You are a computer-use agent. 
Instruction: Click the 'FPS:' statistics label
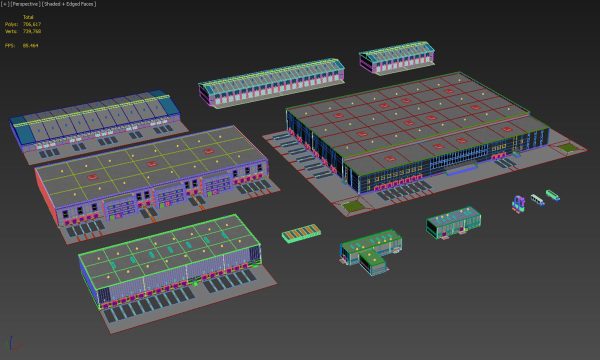click(x=10, y=46)
